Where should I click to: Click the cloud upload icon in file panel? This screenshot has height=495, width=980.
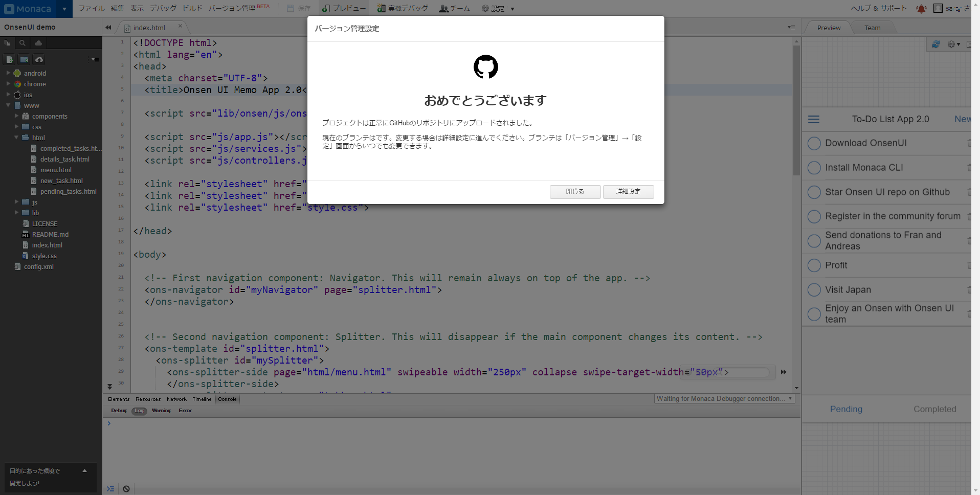pos(39,59)
